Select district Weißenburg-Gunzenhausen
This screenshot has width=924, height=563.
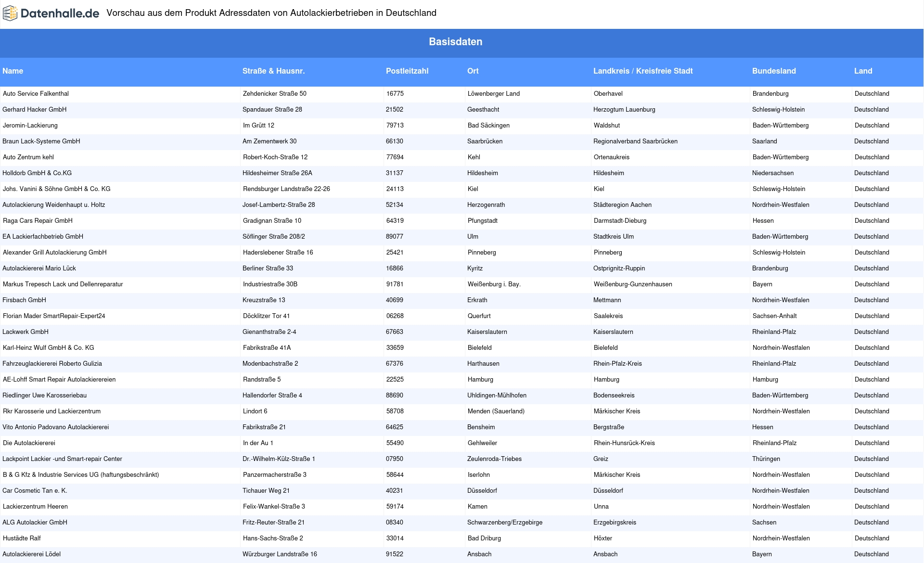pos(633,284)
